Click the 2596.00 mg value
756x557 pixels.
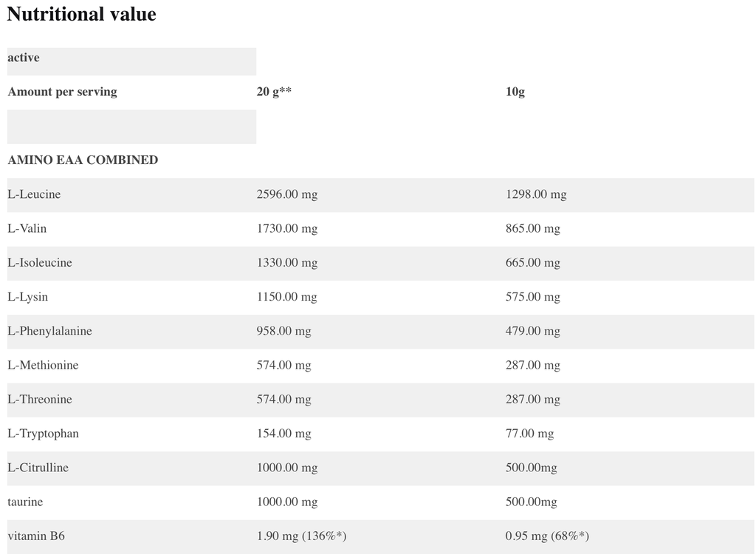(287, 195)
